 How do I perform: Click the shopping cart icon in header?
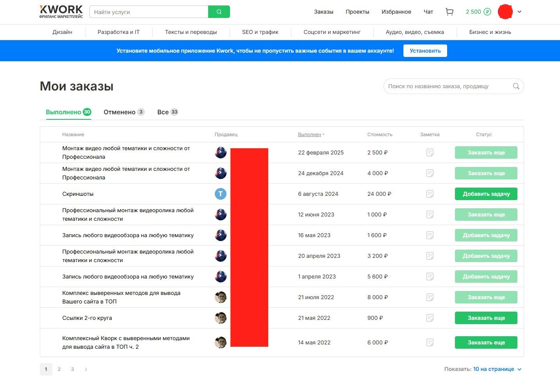[449, 12]
